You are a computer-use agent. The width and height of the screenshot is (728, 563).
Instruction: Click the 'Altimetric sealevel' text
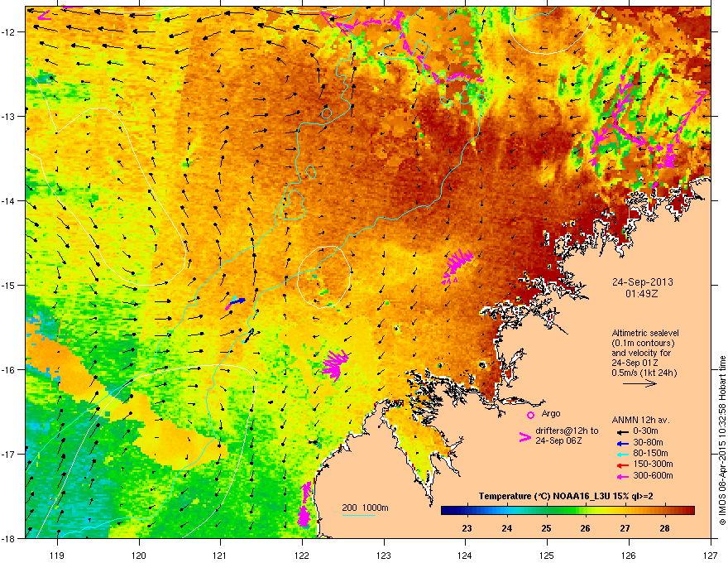[x=645, y=333]
